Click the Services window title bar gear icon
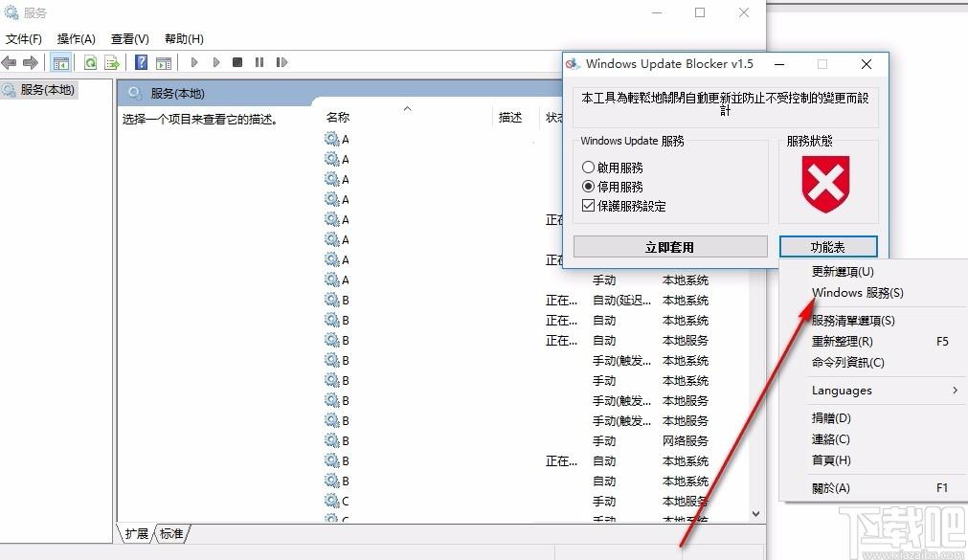968x560 pixels. tap(11, 12)
